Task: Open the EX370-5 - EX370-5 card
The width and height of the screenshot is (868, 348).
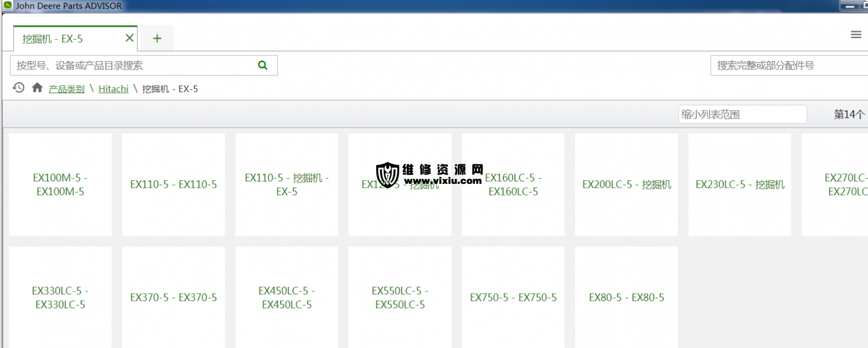Action: (174, 298)
